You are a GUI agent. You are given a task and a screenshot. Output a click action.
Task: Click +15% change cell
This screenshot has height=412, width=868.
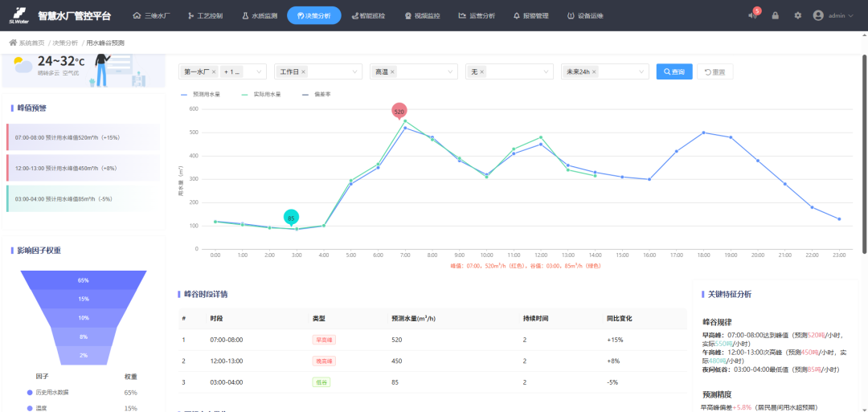click(x=615, y=340)
